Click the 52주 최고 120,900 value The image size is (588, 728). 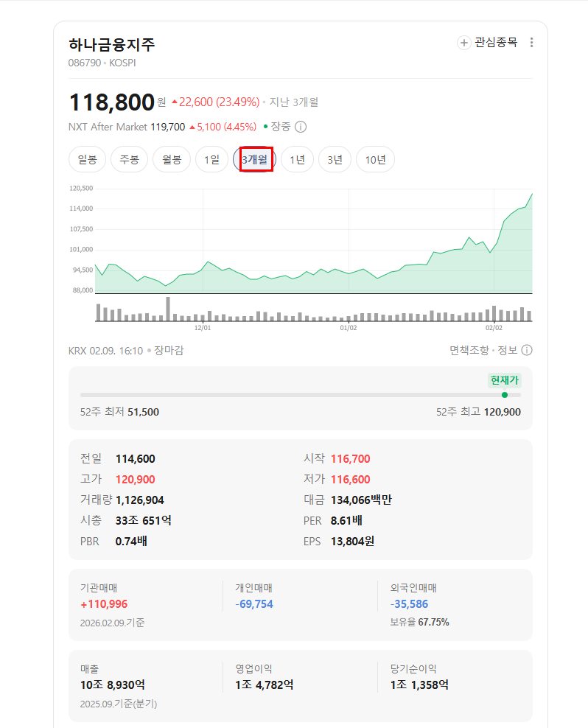pos(502,412)
